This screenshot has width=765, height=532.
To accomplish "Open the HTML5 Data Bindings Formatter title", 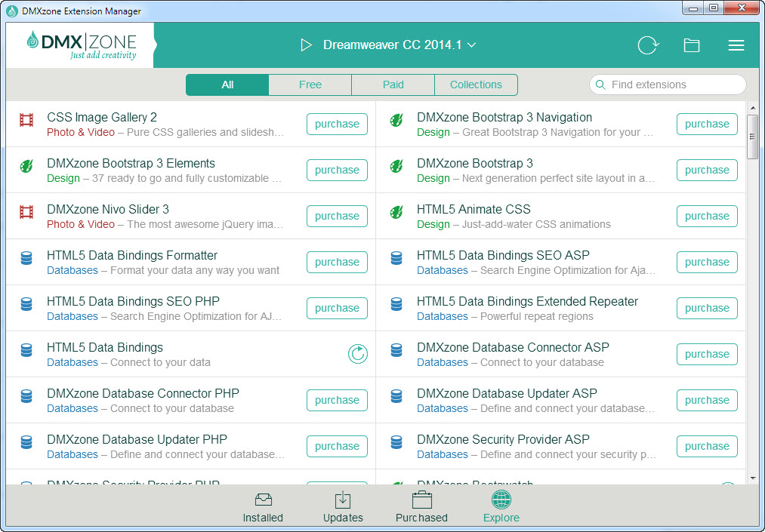I will click(132, 255).
